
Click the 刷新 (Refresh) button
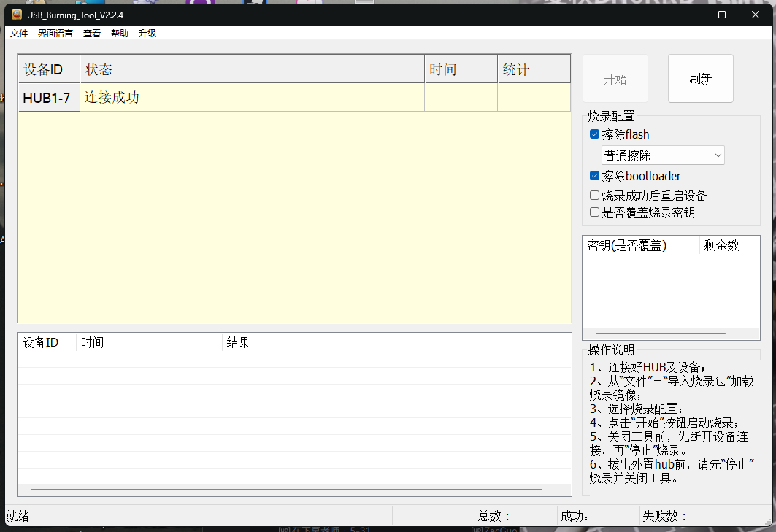click(700, 78)
